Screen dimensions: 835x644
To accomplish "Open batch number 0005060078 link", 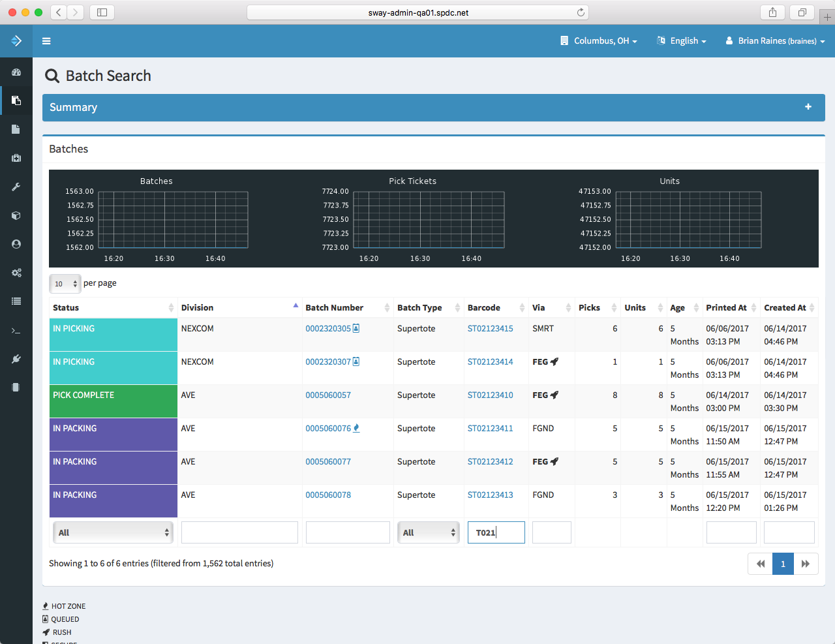I will 328,495.
